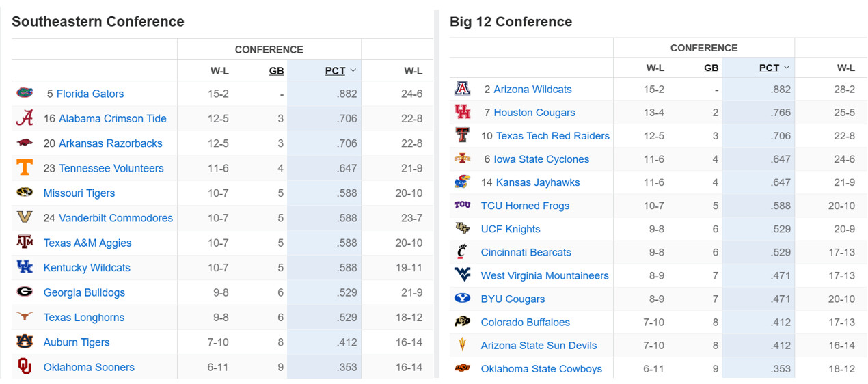
Task: Click the Kansas Jayhawks logo
Action: pyautogui.click(x=462, y=182)
